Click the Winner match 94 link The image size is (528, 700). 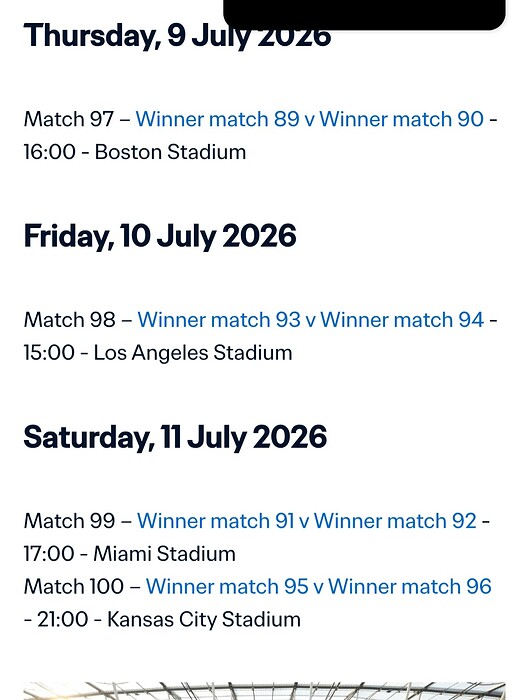(x=402, y=320)
